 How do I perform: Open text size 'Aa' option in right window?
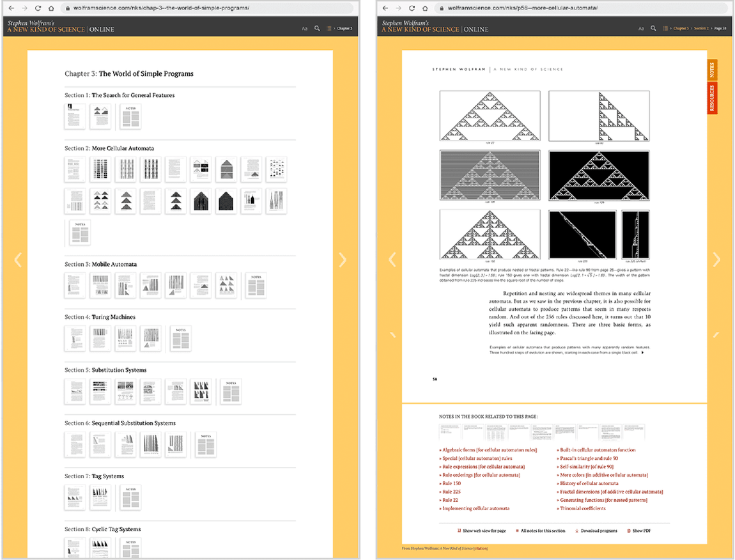pyautogui.click(x=641, y=28)
